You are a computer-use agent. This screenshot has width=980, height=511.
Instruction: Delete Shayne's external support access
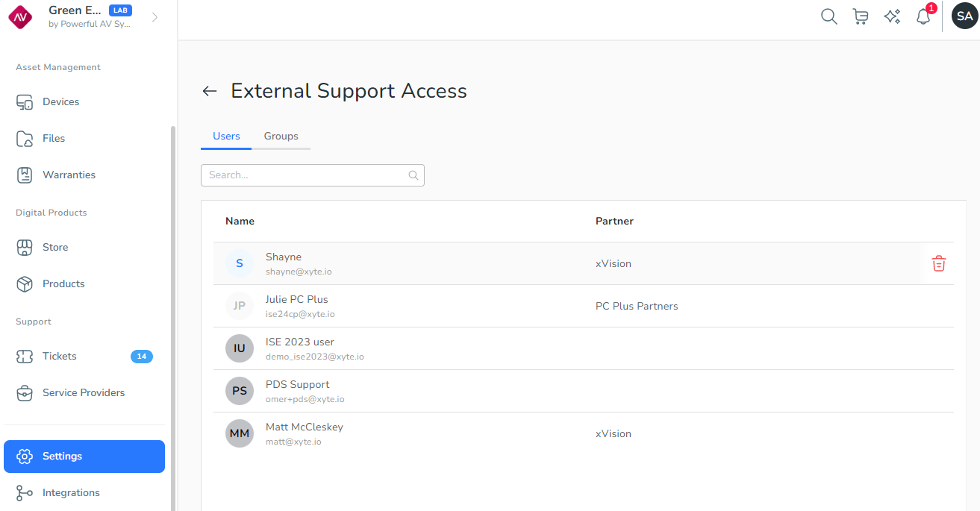tap(938, 263)
